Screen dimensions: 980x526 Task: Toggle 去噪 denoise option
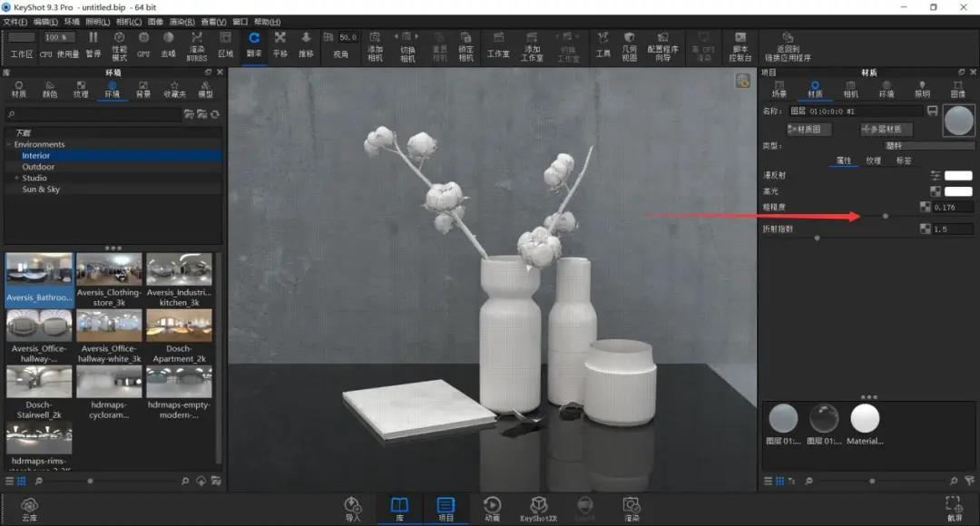[x=168, y=45]
